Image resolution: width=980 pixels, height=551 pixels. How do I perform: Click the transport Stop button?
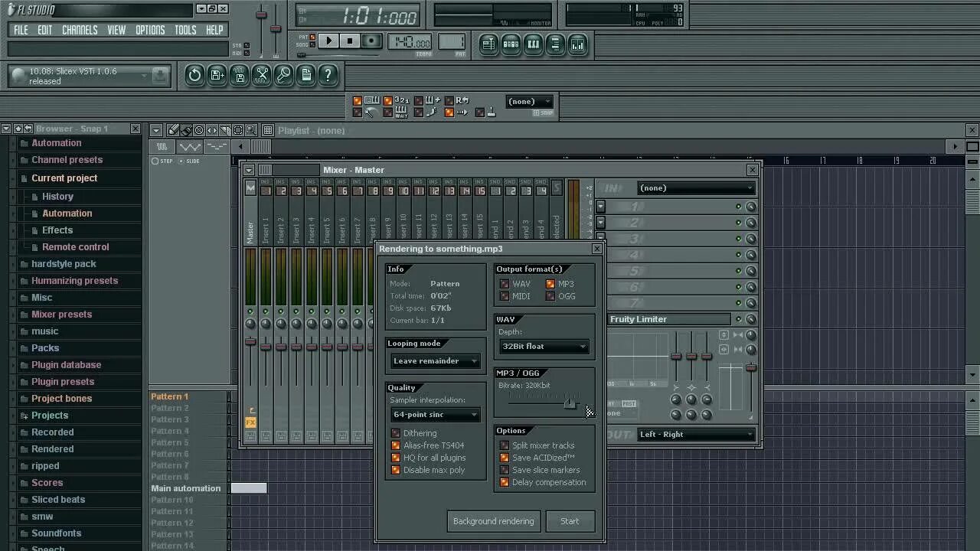click(350, 41)
